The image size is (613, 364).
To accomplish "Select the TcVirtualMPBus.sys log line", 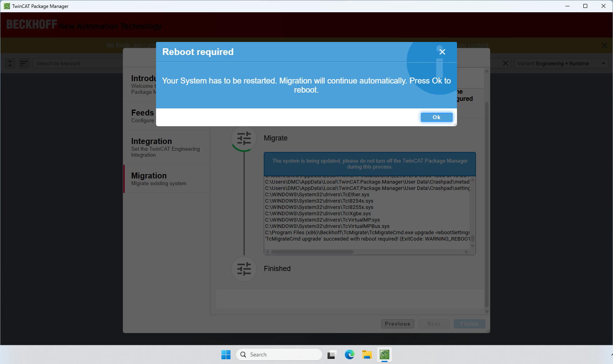I will coord(327,226).
